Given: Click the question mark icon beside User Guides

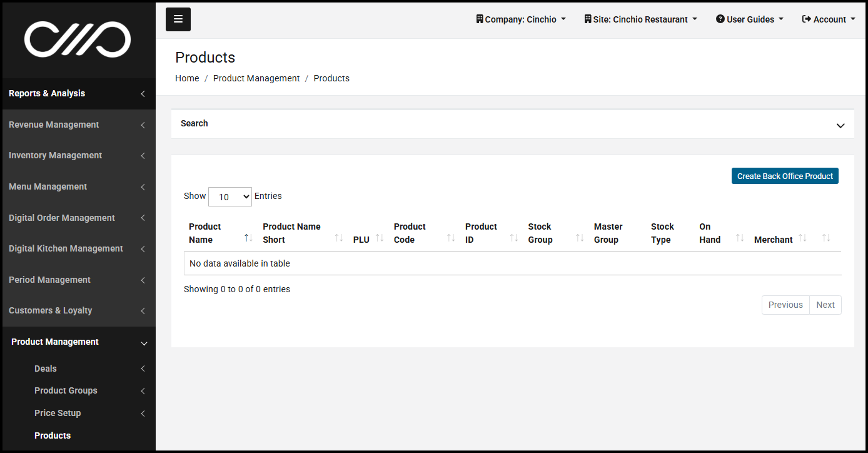Looking at the screenshot, I should (720, 19).
